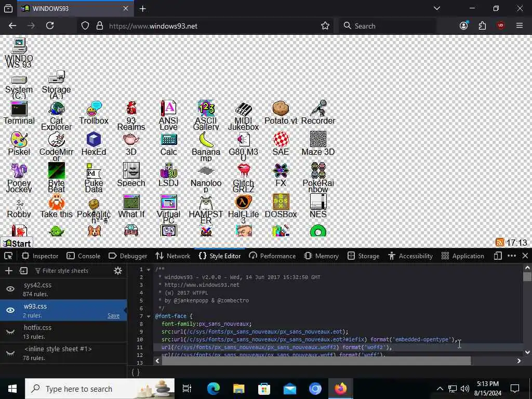Launch MIDI Jukebox icon
The image size is (532, 399).
[243, 116]
